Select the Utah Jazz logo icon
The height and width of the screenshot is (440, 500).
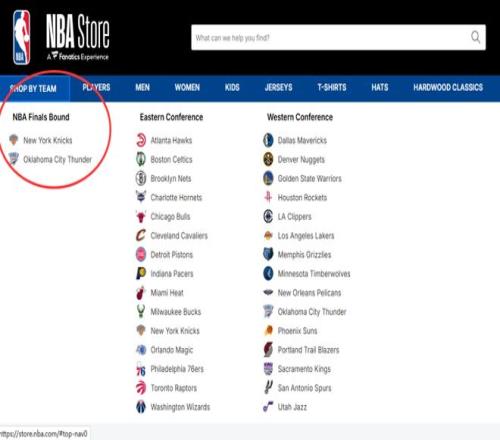click(x=268, y=407)
